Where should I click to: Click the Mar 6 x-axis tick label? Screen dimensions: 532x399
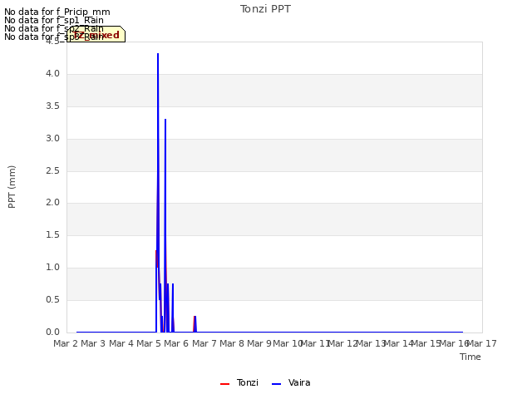176,343
